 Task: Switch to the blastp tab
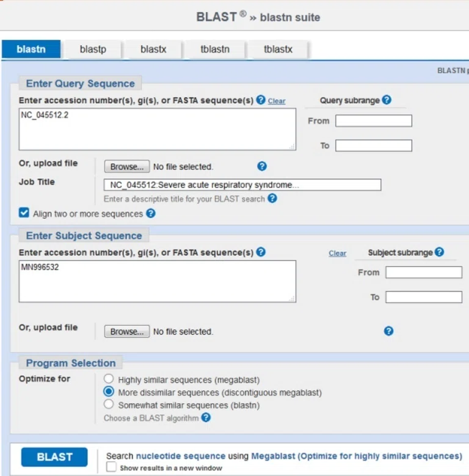click(93, 49)
